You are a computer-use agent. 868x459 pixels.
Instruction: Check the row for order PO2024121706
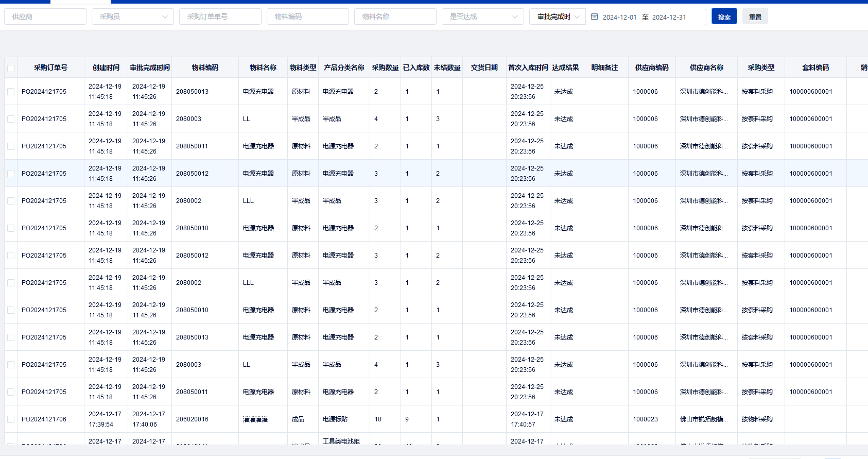click(11, 419)
